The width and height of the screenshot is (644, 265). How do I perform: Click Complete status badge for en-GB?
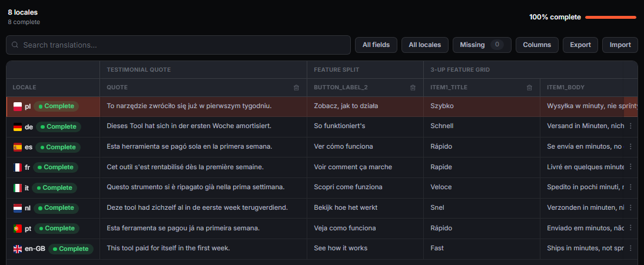[x=71, y=249]
